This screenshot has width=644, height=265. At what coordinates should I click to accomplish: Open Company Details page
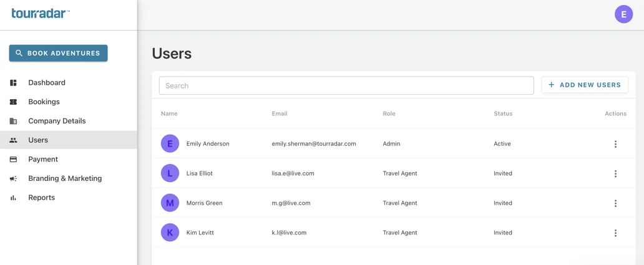[69, 121]
